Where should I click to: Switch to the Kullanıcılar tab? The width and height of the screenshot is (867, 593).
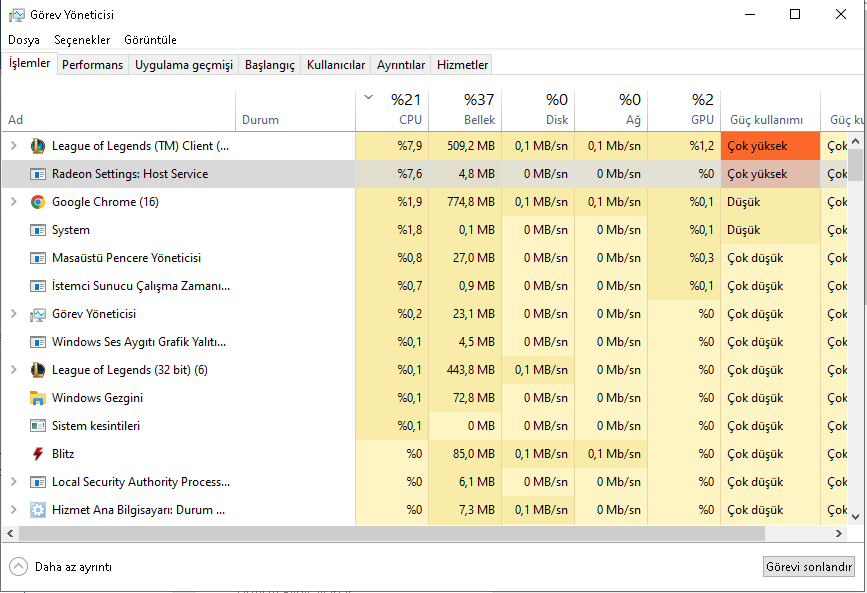point(336,65)
